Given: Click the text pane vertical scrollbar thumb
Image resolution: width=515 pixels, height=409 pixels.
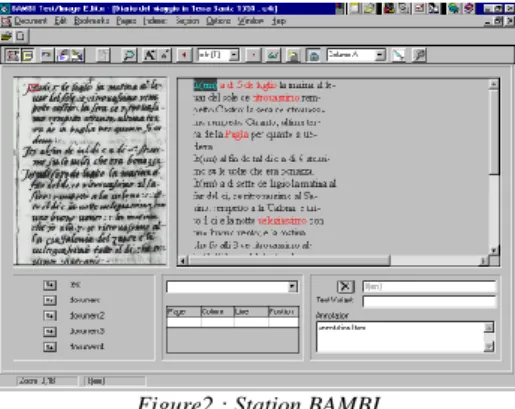Looking at the screenshot, I should coord(494,132).
